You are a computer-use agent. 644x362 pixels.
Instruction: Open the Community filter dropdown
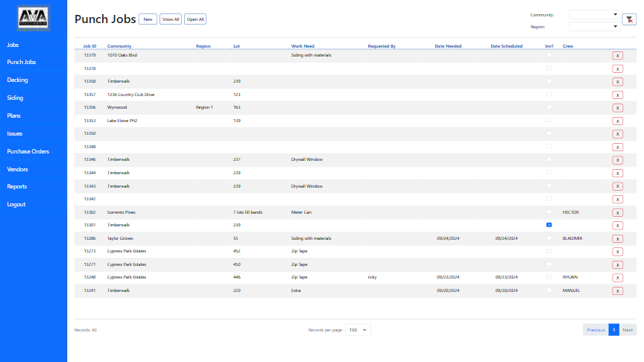point(594,14)
